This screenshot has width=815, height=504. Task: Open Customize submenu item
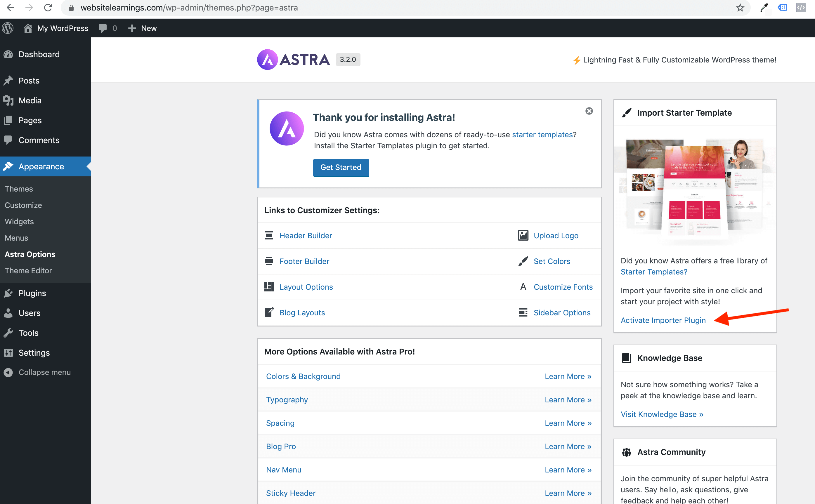[x=23, y=205]
